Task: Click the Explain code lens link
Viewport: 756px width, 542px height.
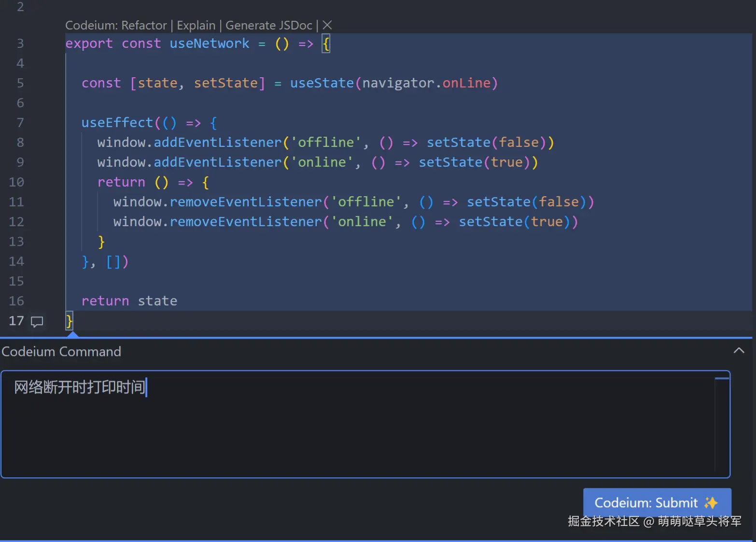Action: (196, 25)
